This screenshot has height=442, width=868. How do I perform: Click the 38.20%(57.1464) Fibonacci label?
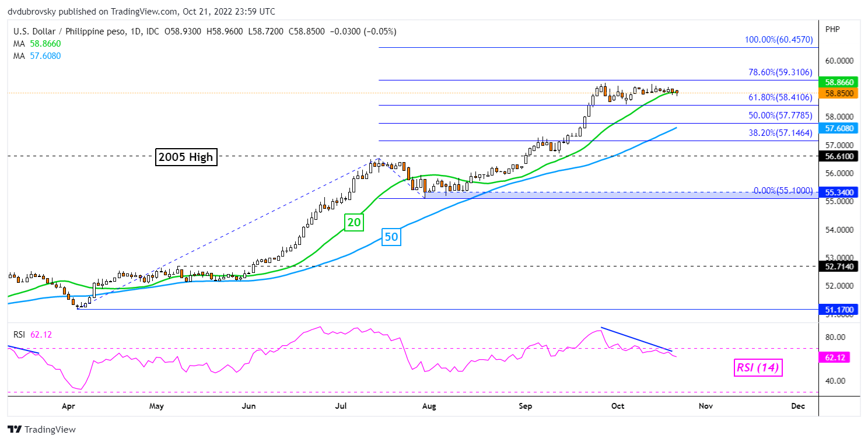[780, 133]
